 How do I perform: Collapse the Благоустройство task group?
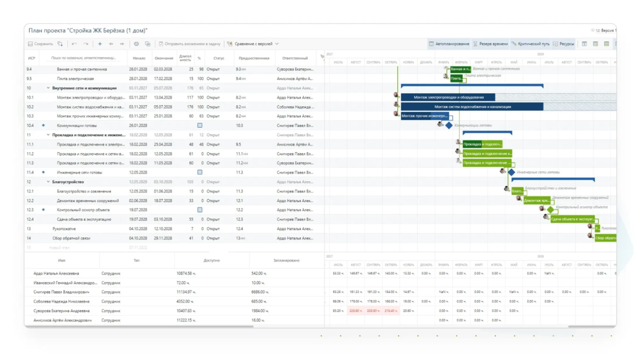pyautogui.click(x=48, y=182)
